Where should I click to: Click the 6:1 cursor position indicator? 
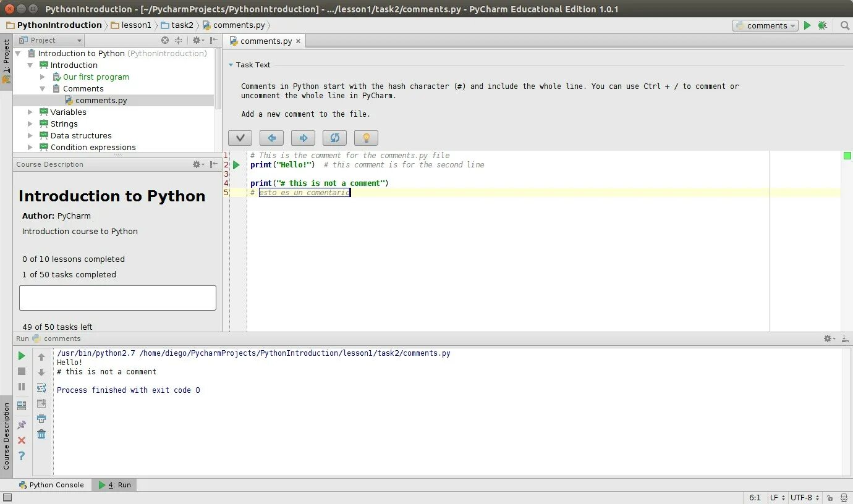click(x=755, y=497)
